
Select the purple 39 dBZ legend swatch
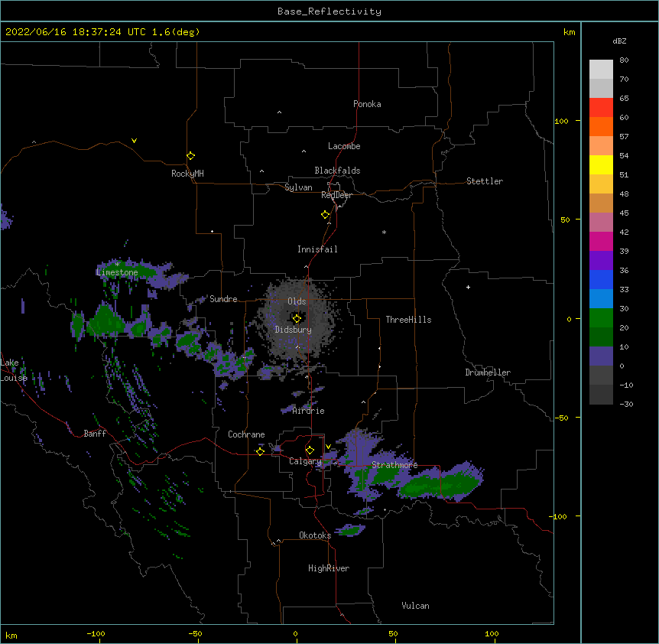601,260
